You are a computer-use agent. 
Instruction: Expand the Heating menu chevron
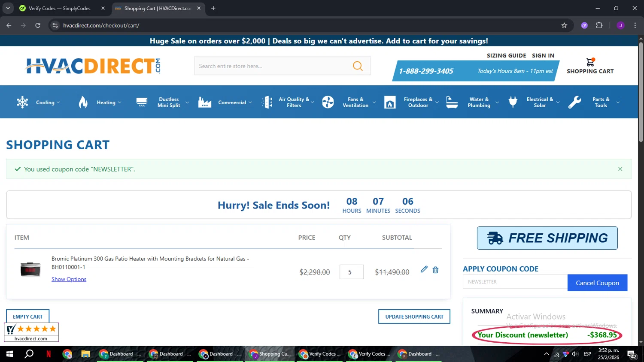click(x=119, y=103)
